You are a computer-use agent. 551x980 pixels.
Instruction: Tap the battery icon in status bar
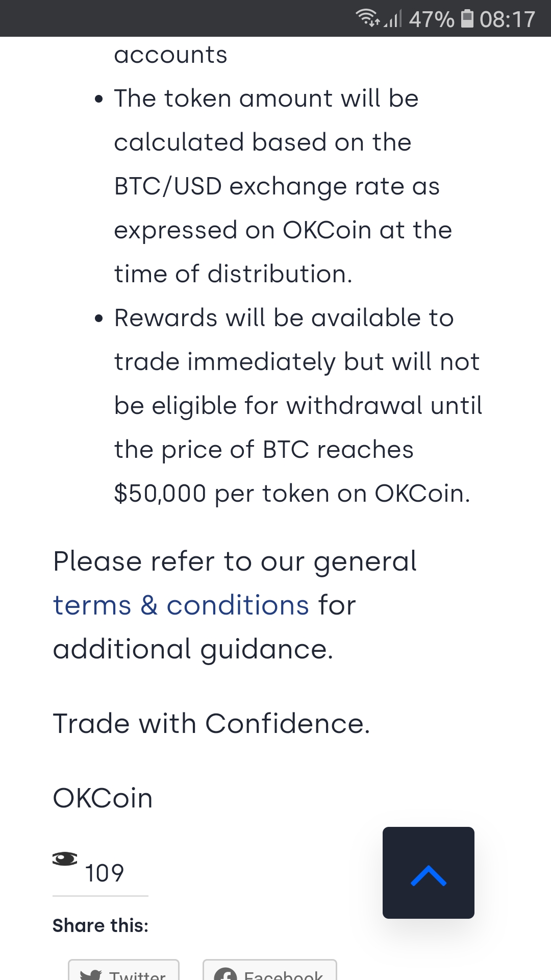tap(467, 18)
